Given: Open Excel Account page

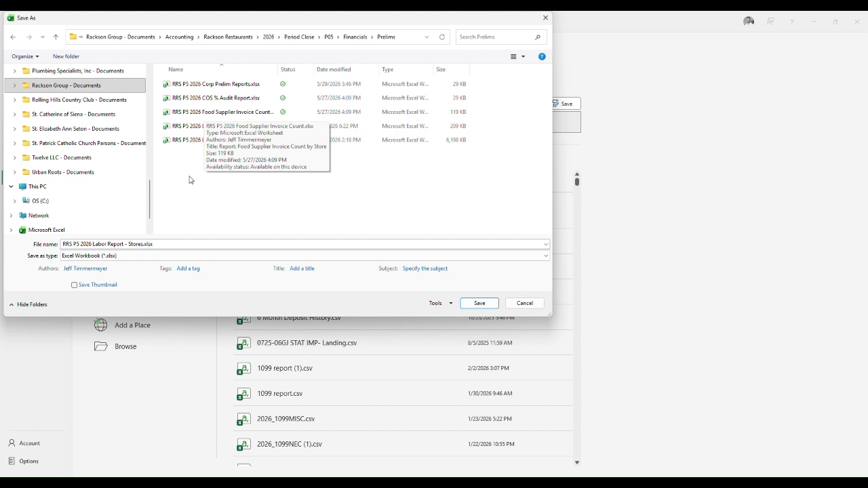Looking at the screenshot, I should 24,443.
